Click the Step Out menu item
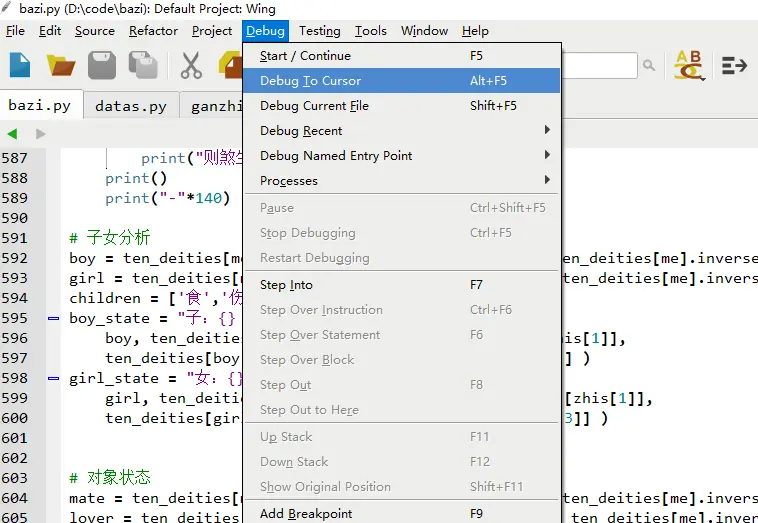758x523 pixels. tap(402, 385)
